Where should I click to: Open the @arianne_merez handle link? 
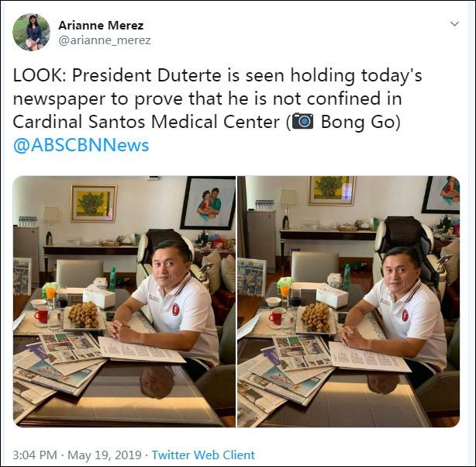(x=105, y=40)
